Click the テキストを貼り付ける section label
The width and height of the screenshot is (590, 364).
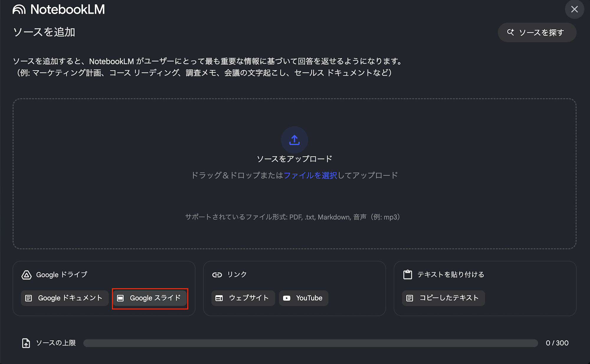pos(451,275)
